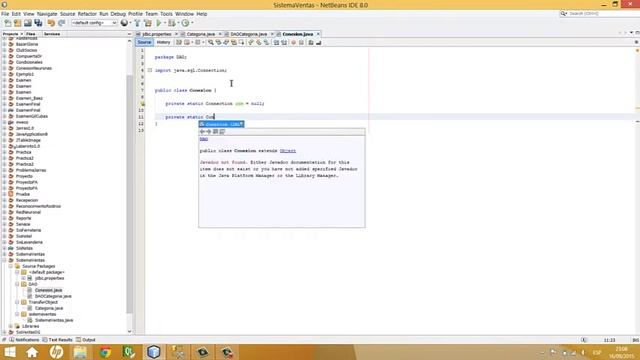Switch to the jdbc.properties tab
Viewport: 640px width, 360px height.
[156, 34]
